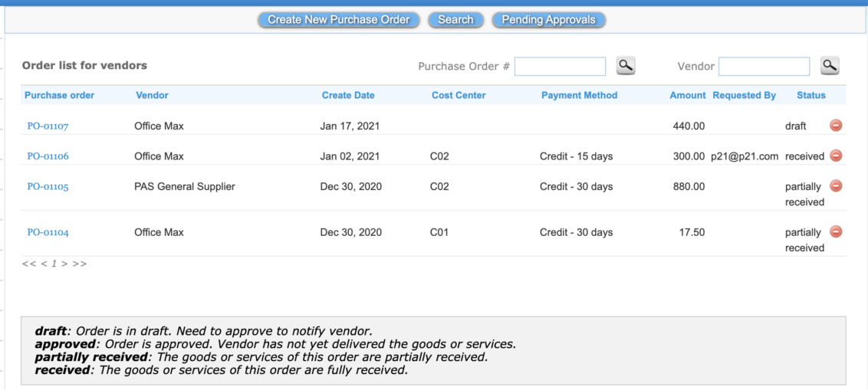Image resolution: width=868 pixels, height=390 pixels.
Task: Click the Vendor search magnifier icon
Action: point(829,66)
